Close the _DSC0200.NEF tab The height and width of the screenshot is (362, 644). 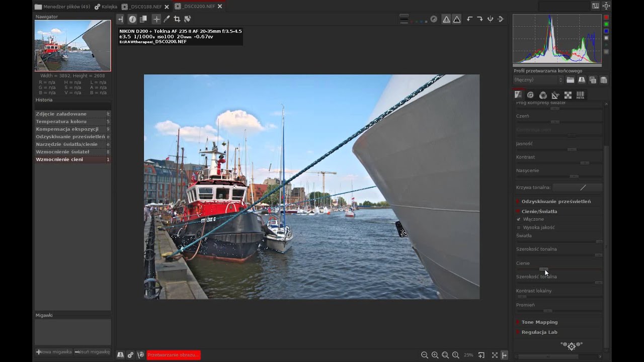tap(220, 7)
